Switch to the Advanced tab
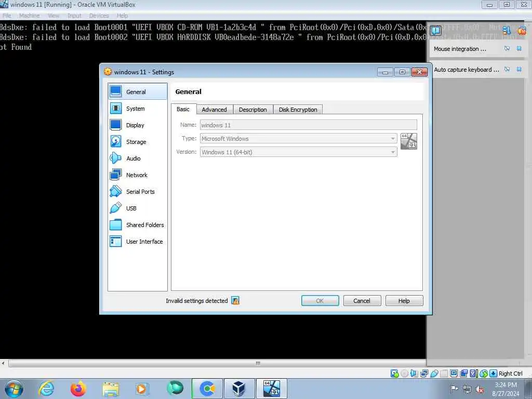 click(215, 110)
